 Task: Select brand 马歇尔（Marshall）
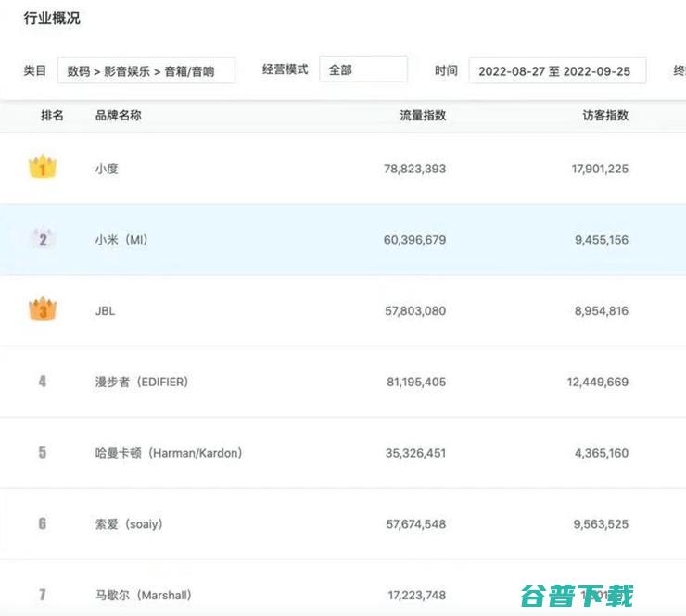tap(144, 595)
